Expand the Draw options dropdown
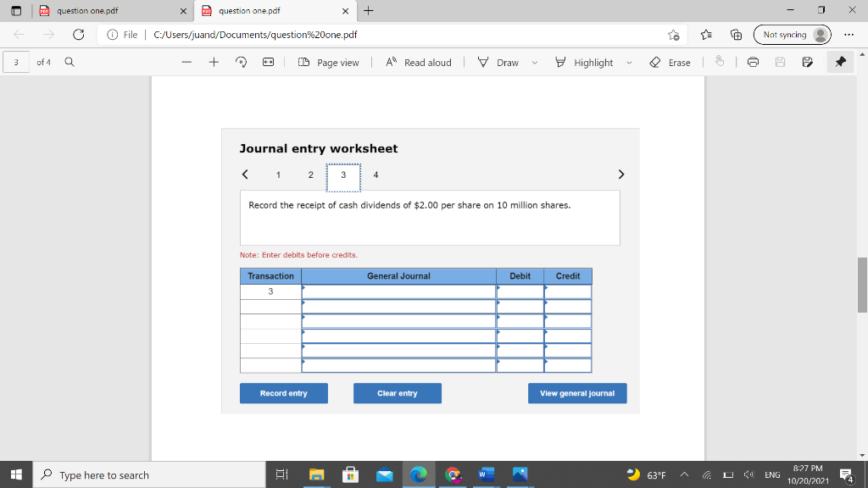This screenshot has width=868, height=488. tap(535, 63)
